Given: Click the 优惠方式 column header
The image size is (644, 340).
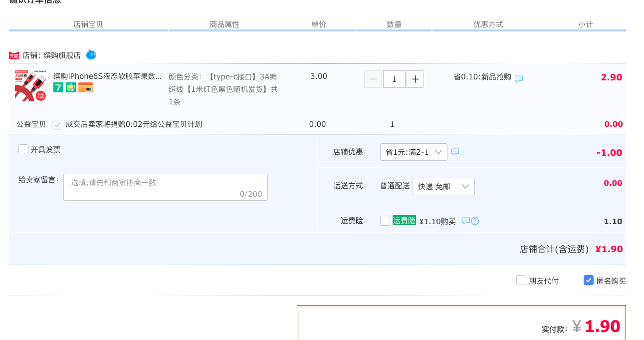Looking at the screenshot, I should (x=488, y=24).
